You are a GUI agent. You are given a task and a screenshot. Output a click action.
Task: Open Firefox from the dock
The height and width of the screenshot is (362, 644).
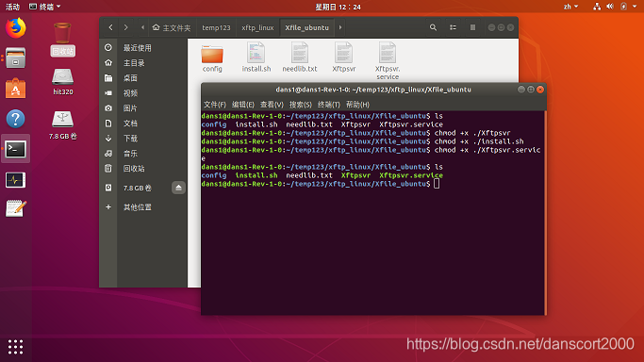pyautogui.click(x=16, y=28)
